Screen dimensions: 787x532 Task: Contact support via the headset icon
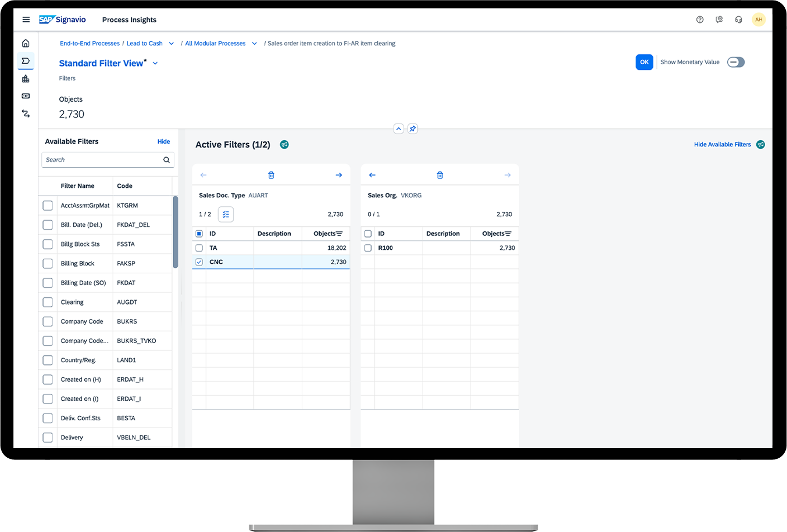pyautogui.click(x=739, y=19)
